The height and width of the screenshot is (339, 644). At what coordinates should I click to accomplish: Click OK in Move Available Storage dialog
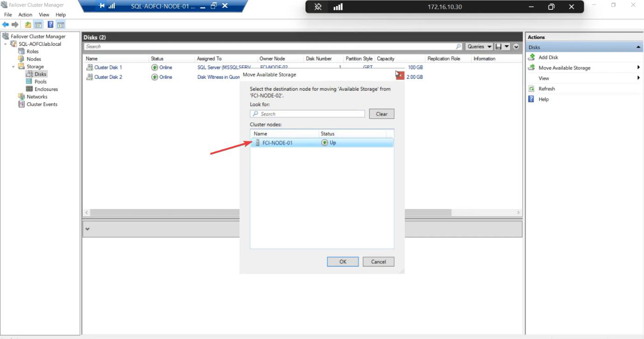[343, 262]
